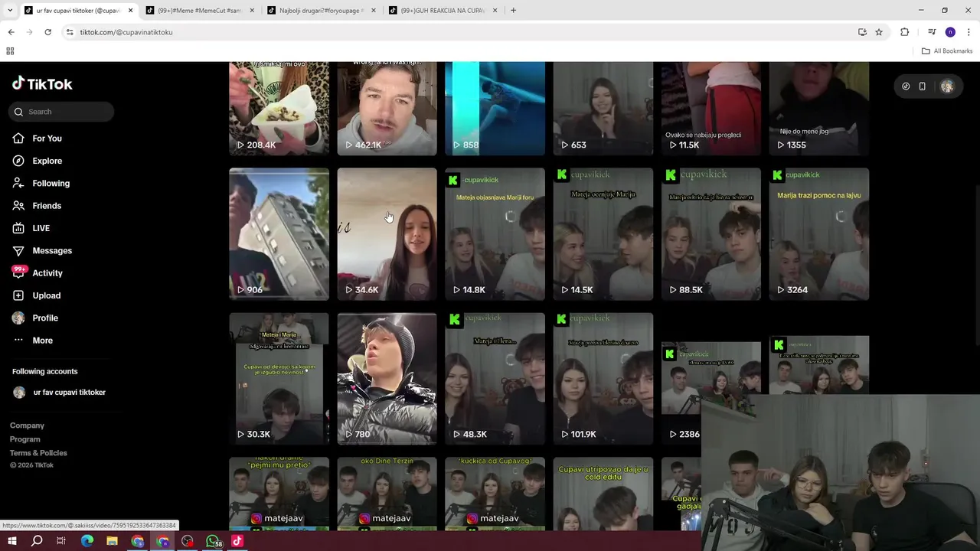Click the TikTok coins icon at top right
This screenshot has width=980, height=551.
point(906,86)
